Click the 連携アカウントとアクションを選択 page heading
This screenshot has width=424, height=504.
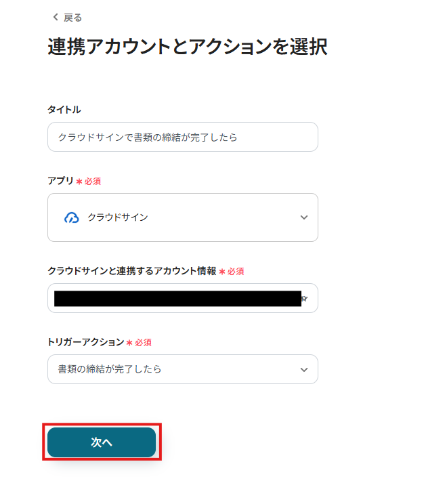click(188, 47)
